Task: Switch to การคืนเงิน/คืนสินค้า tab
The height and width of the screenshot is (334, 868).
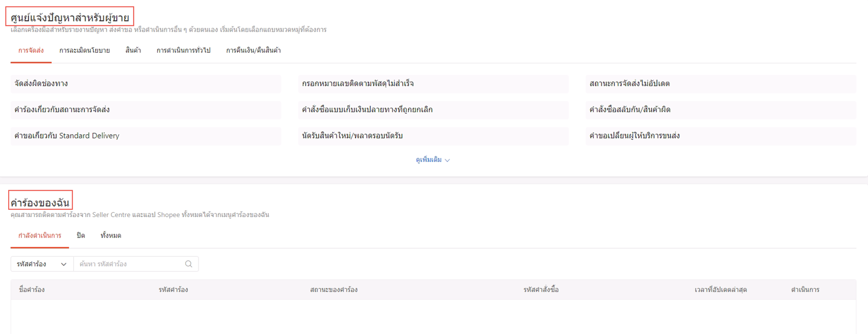Action: click(254, 50)
